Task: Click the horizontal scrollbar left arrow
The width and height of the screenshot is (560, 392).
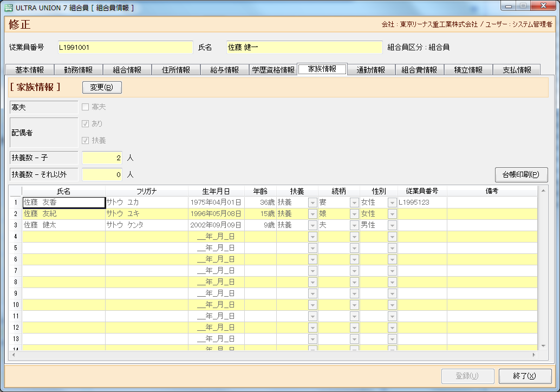Action: [14, 355]
